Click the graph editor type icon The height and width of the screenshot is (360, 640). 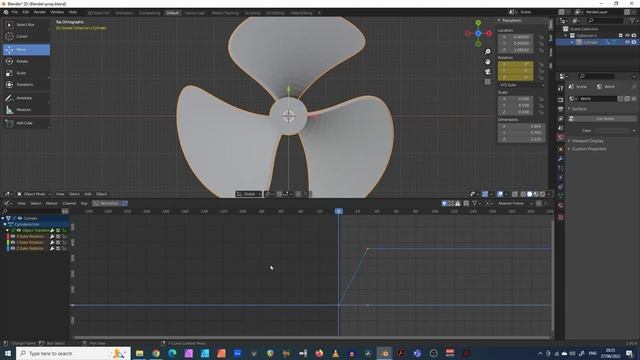pyautogui.click(x=8, y=203)
